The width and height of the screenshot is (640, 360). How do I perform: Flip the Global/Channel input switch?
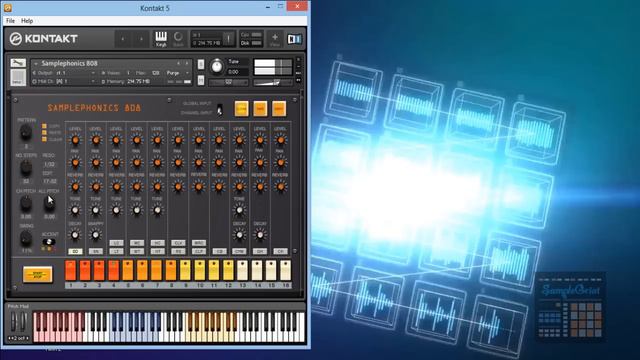click(220, 109)
